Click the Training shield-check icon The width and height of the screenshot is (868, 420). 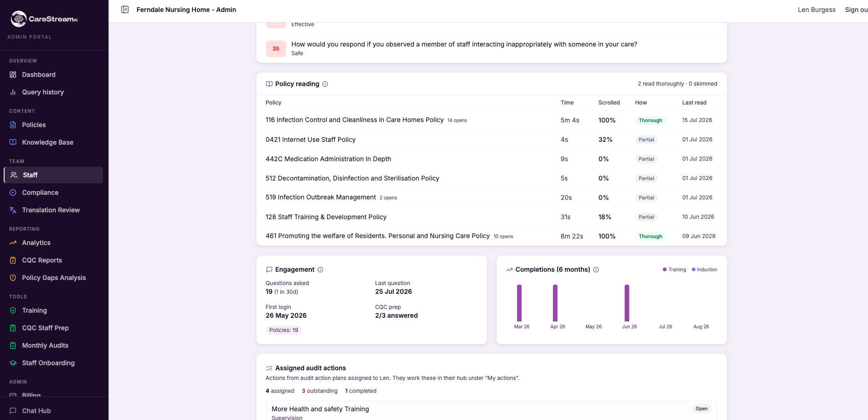pyautogui.click(x=13, y=310)
